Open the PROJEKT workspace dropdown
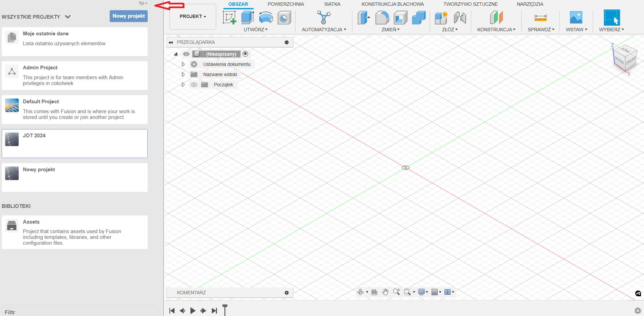Screen dimensions: 644x316 192,16
